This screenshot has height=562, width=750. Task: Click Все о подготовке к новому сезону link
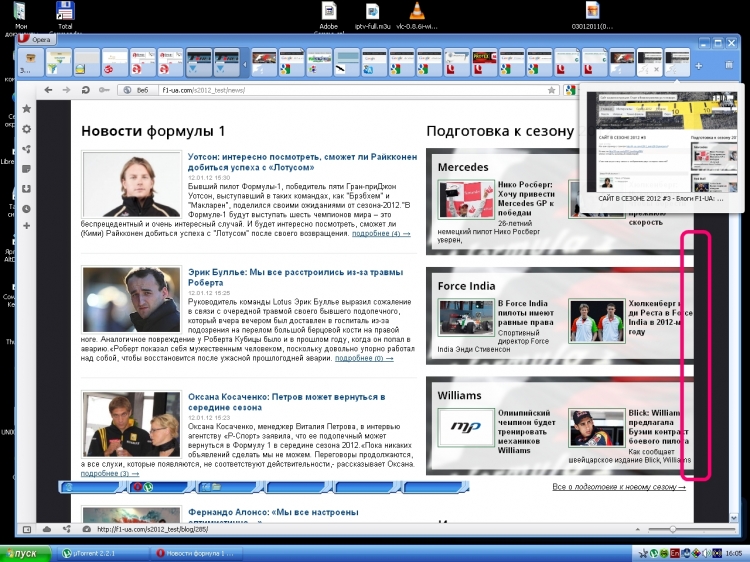pyautogui.click(x=619, y=487)
